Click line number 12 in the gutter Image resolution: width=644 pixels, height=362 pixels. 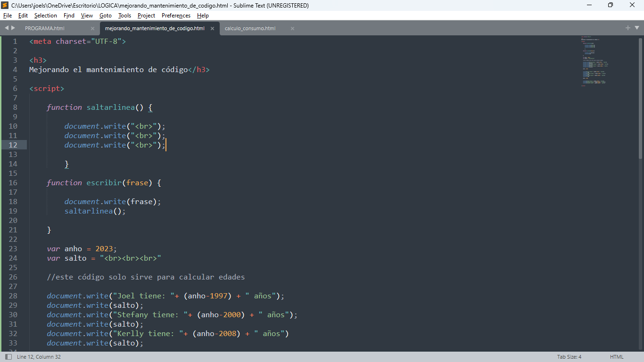(x=13, y=145)
